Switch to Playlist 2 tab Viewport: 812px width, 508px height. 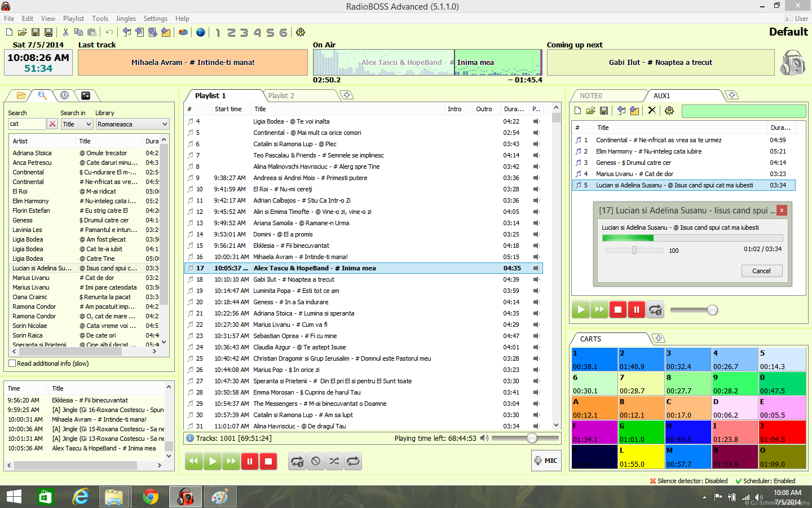point(281,95)
